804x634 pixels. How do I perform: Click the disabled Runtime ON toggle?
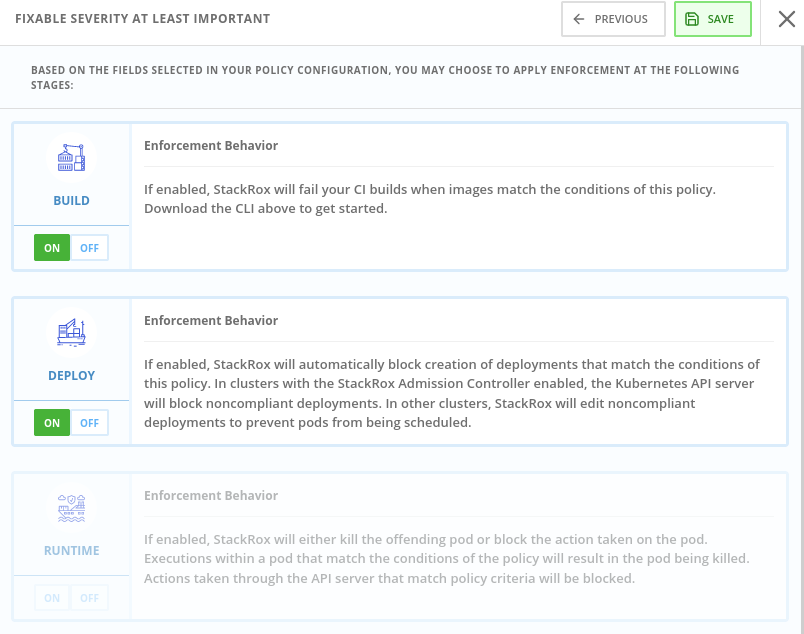point(52,598)
